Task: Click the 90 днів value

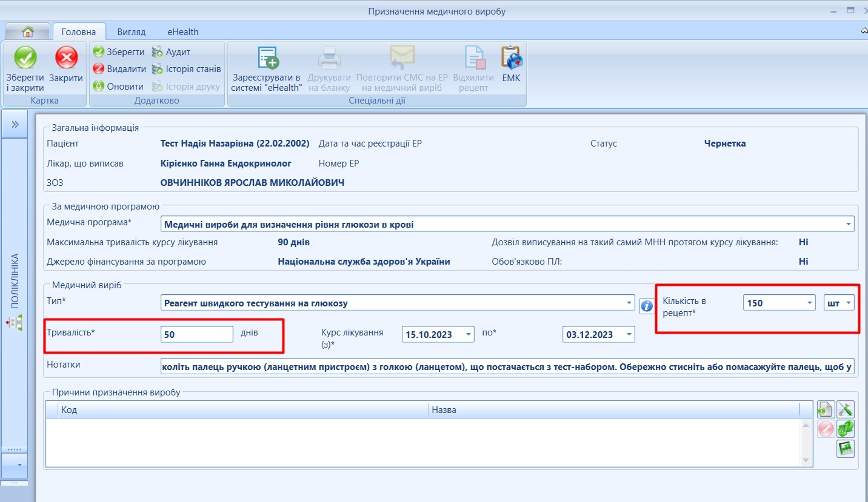Action: click(294, 242)
